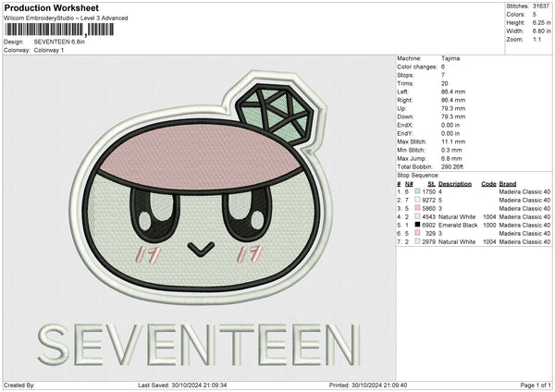The width and height of the screenshot is (555, 392).
Task: Select stitch count 5860 in stop 3
Action: 429,208
